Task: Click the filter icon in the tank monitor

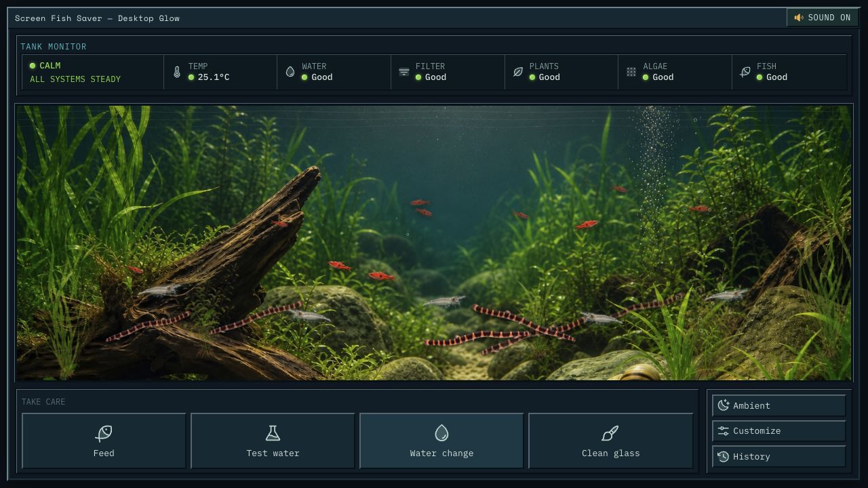Action: click(404, 72)
